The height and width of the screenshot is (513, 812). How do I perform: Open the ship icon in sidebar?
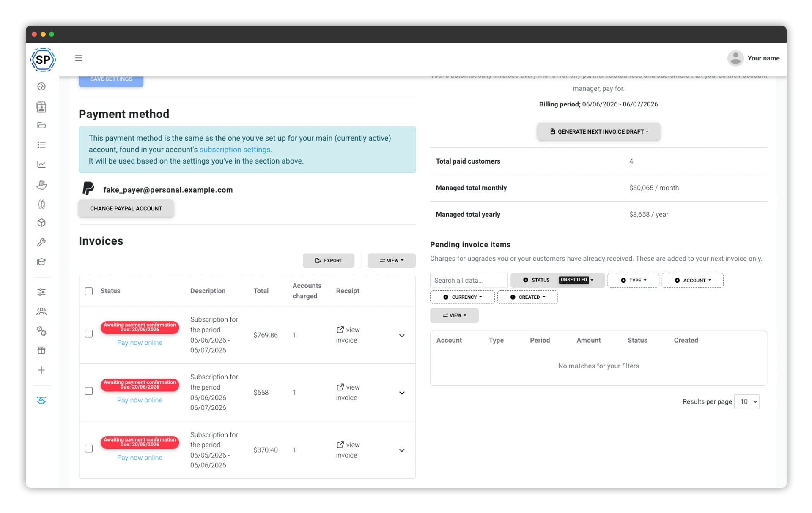(41, 184)
